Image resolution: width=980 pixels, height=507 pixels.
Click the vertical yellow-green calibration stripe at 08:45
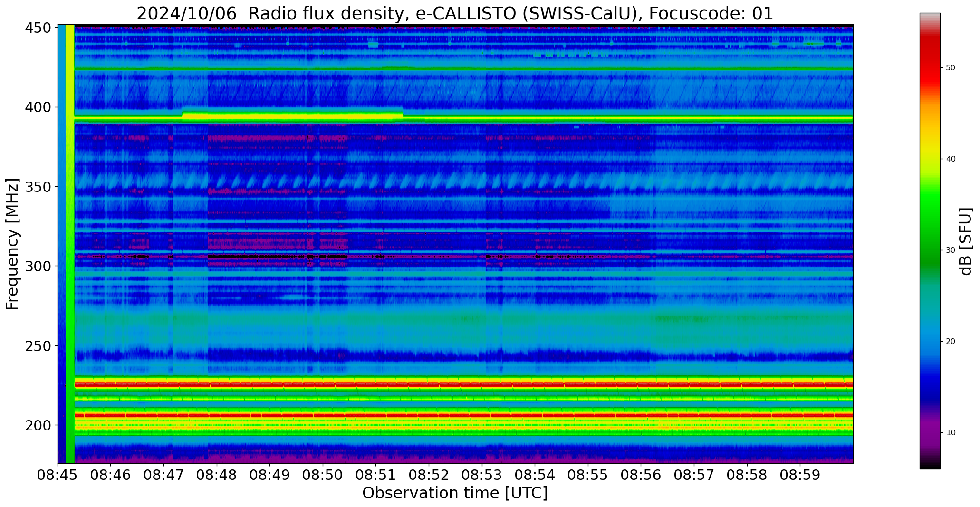point(70,244)
